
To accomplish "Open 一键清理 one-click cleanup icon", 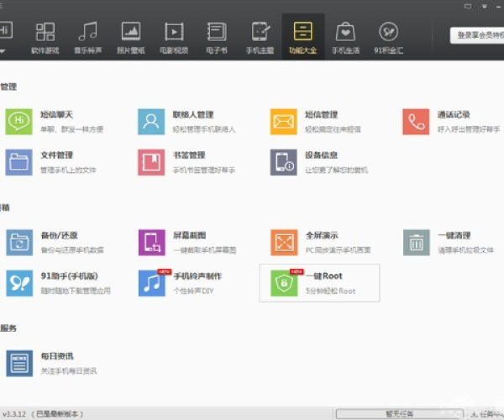I will [x=417, y=243].
